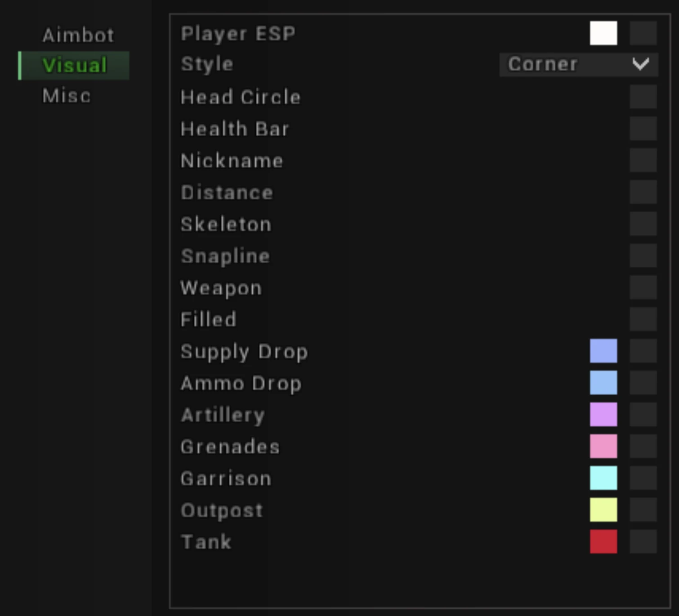
Task: Open the red Tank color swatch
Action: click(603, 541)
